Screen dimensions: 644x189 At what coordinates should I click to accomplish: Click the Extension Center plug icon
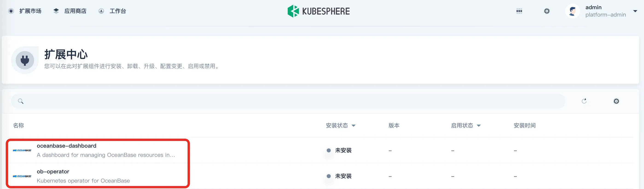(25, 60)
